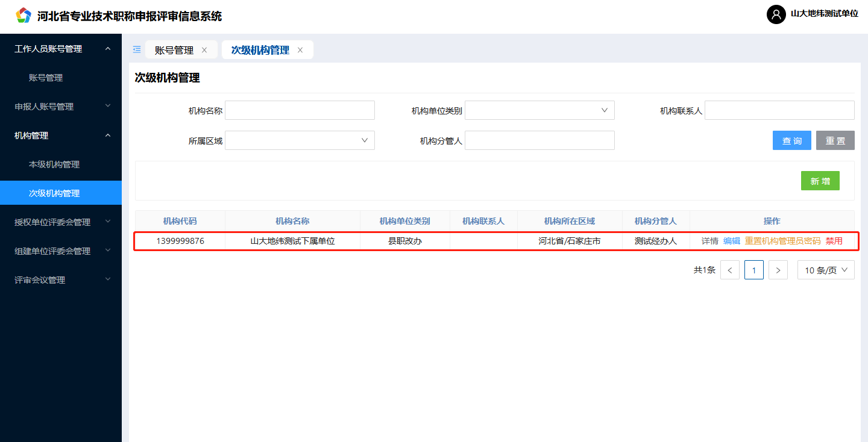Close the 账号管理 tab
Image resolution: width=868 pixels, height=442 pixels.
[204, 51]
